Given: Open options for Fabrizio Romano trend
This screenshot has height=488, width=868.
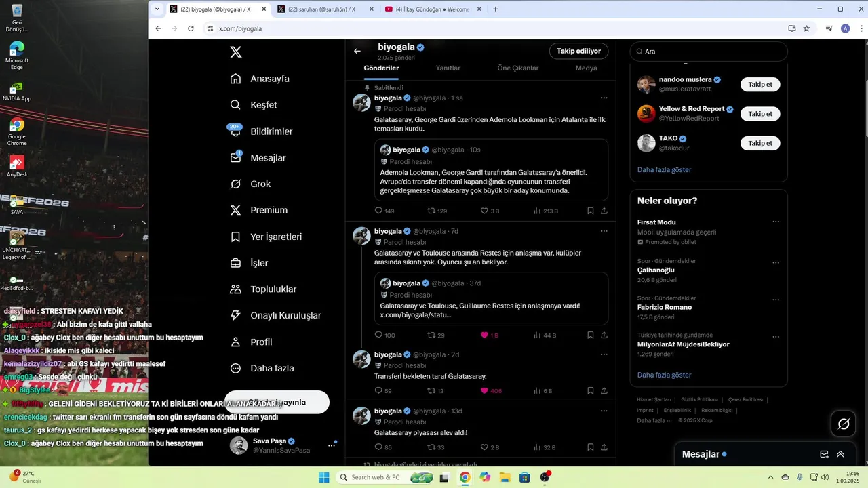Looking at the screenshot, I should (x=776, y=300).
